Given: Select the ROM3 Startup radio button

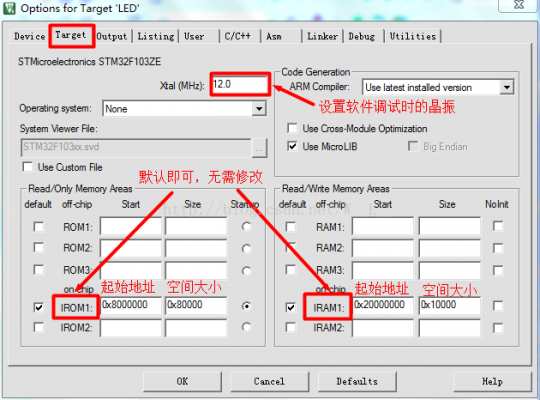Looking at the screenshot, I should [246, 271].
